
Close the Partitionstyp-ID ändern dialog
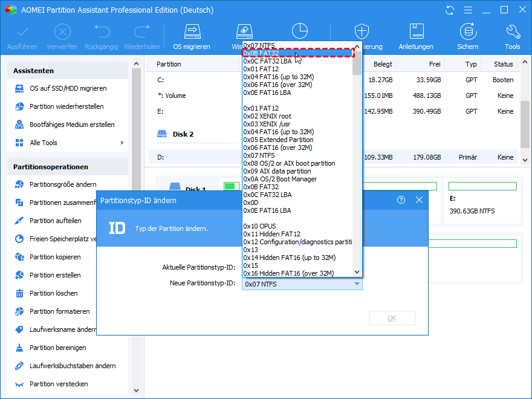click(420, 200)
